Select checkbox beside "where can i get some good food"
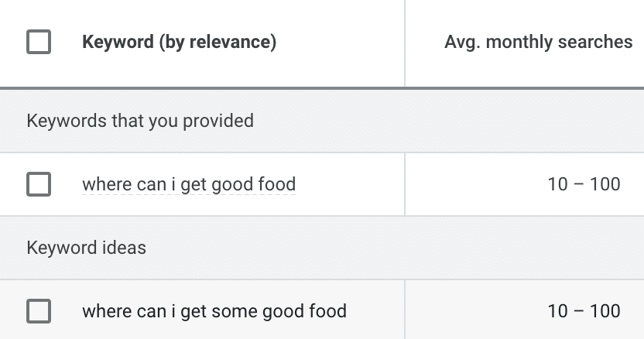Viewport: 644px width, 339px height. [x=39, y=311]
